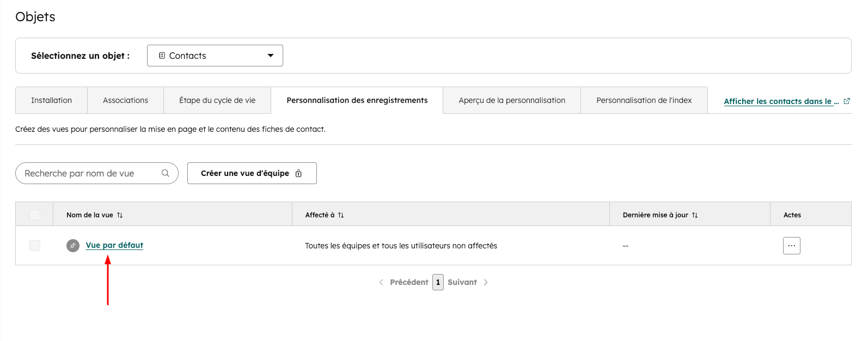Toggle the select-all checkbox in table header
868x341 pixels.
click(x=35, y=215)
